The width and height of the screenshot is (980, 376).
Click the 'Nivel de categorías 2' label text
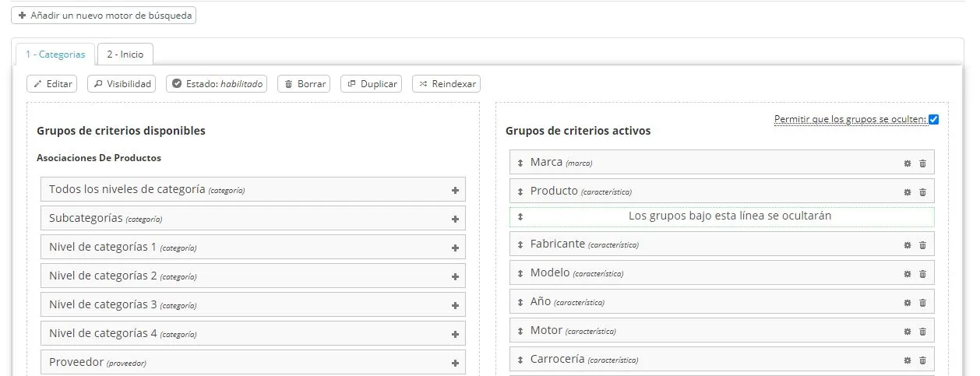pos(103,276)
